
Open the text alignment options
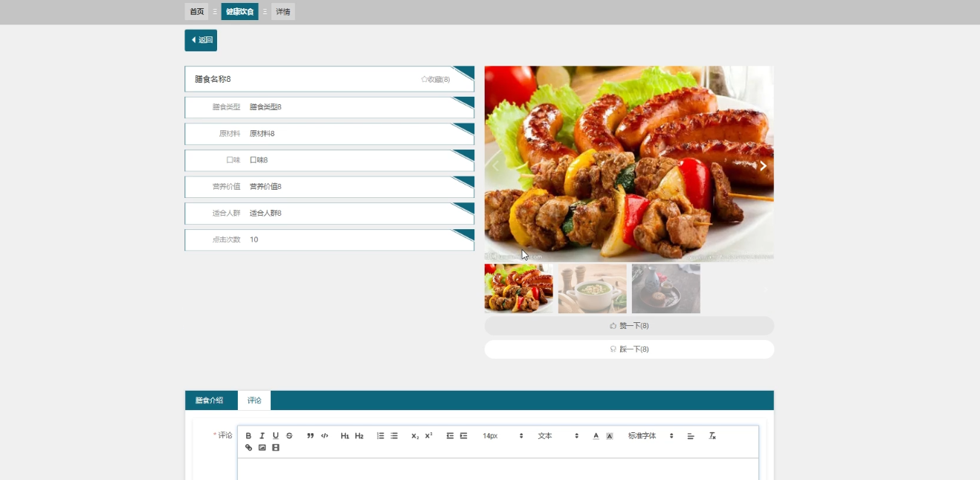click(690, 436)
